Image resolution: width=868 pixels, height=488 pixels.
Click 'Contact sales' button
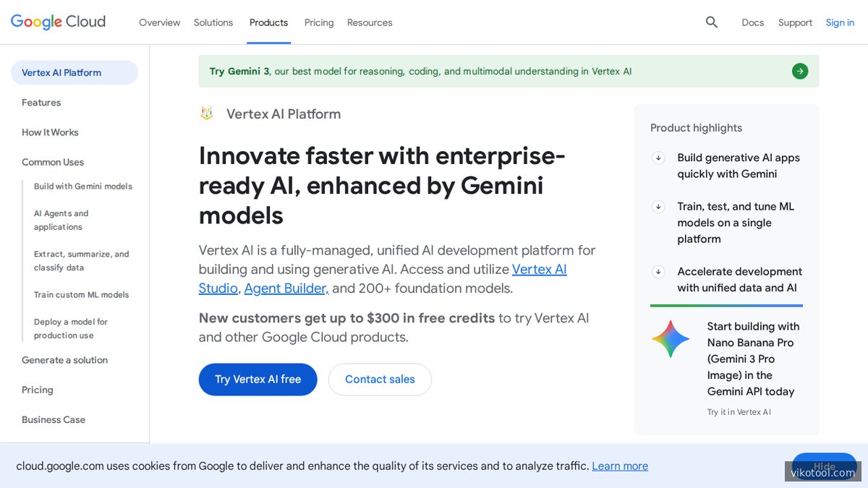(380, 379)
